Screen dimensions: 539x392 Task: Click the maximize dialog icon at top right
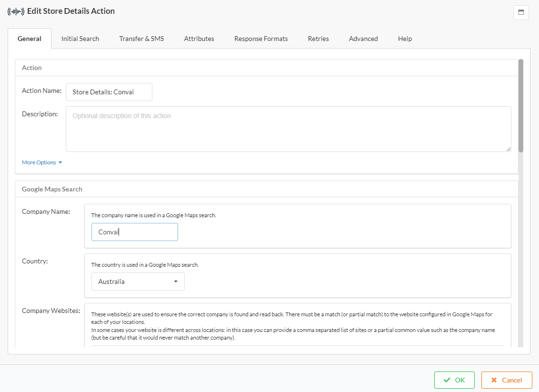coord(521,12)
